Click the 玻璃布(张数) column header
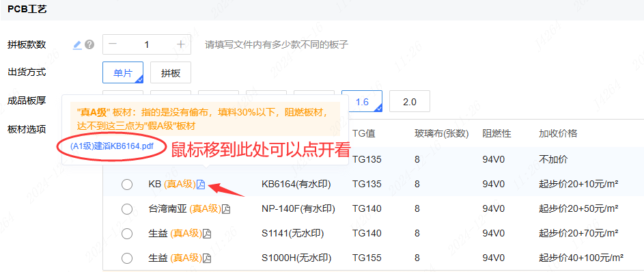The width and height of the screenshot is (644, 272). [442, 133]
